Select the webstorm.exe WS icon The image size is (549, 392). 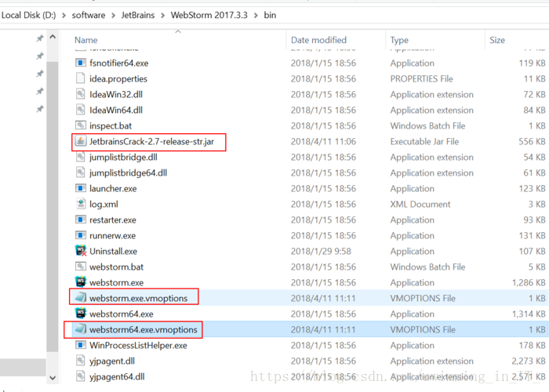[81, 282]
